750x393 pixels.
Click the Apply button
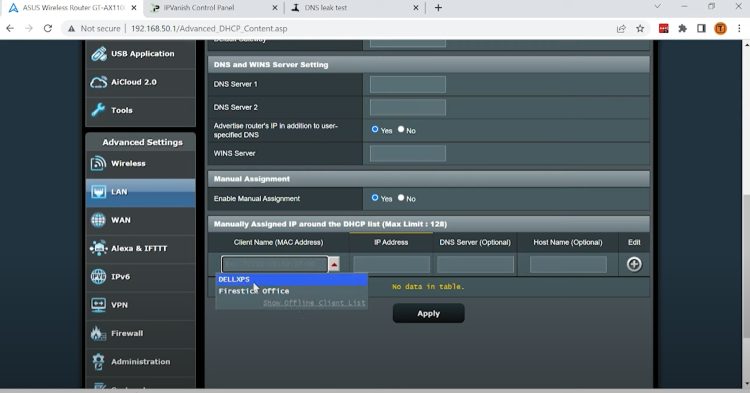(x=429, y=314)
